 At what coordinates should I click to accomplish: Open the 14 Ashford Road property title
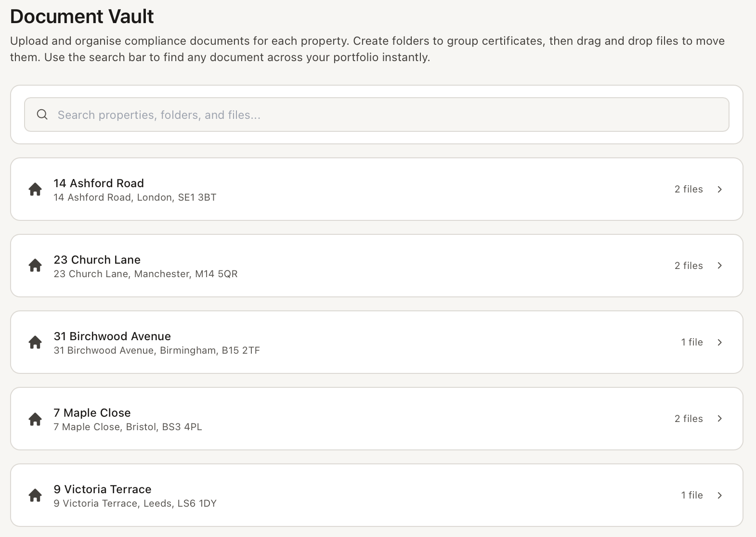[99, 183]
